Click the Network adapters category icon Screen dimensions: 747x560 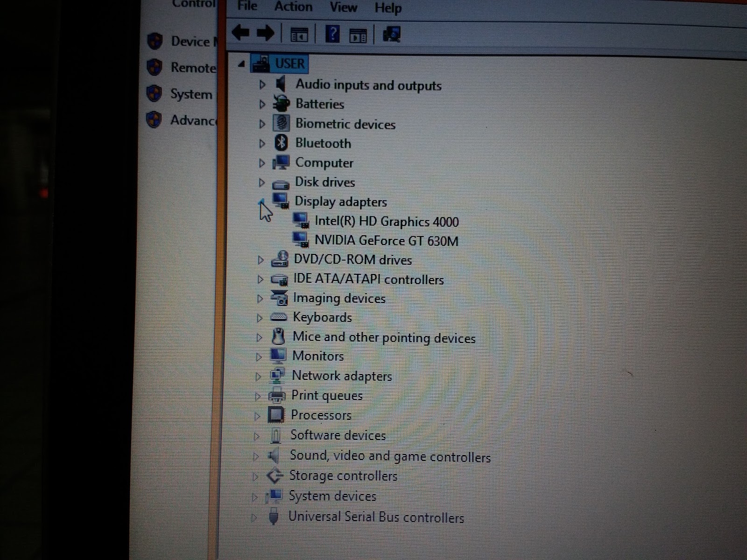278,375
